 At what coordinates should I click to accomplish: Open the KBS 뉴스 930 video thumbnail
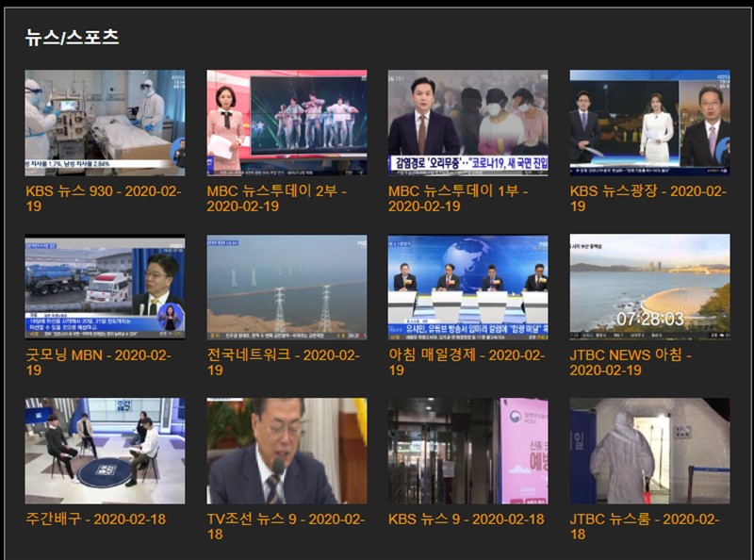click(x=105, y=123)
